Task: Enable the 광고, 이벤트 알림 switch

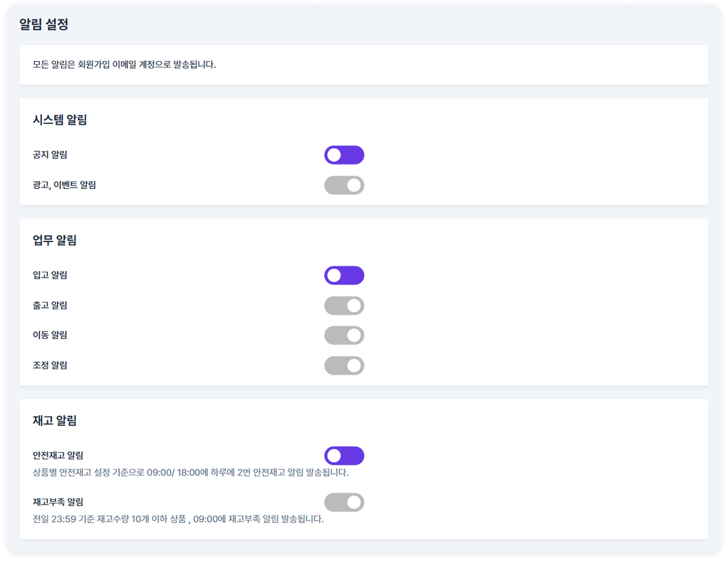Action: [x=344, y=185]
